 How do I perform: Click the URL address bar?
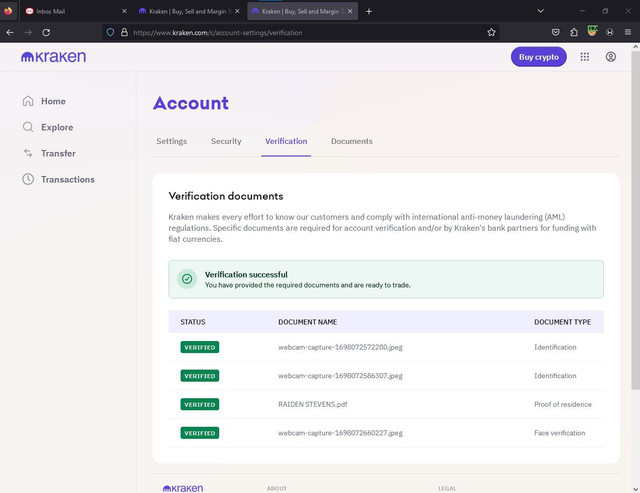300,32
